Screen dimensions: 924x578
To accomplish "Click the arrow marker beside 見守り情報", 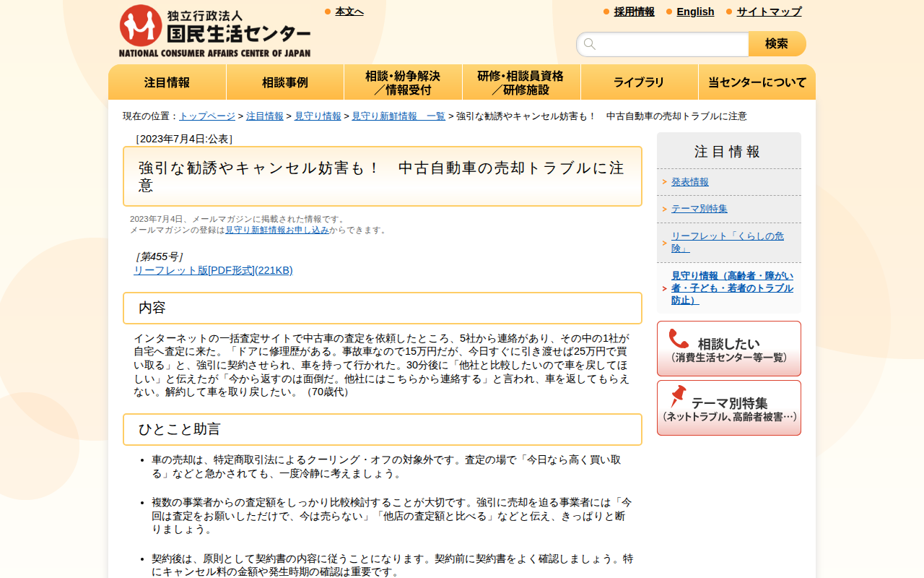I will coord(664,288).
